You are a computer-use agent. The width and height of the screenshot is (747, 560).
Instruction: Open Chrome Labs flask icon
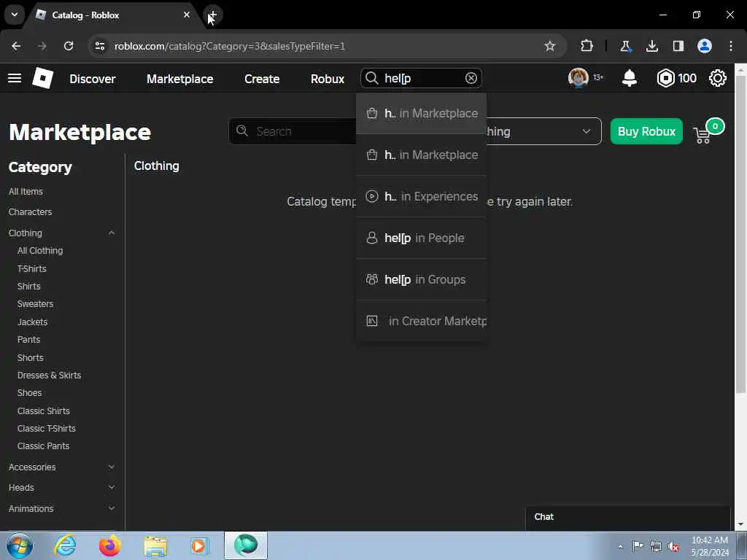(625, 46)
